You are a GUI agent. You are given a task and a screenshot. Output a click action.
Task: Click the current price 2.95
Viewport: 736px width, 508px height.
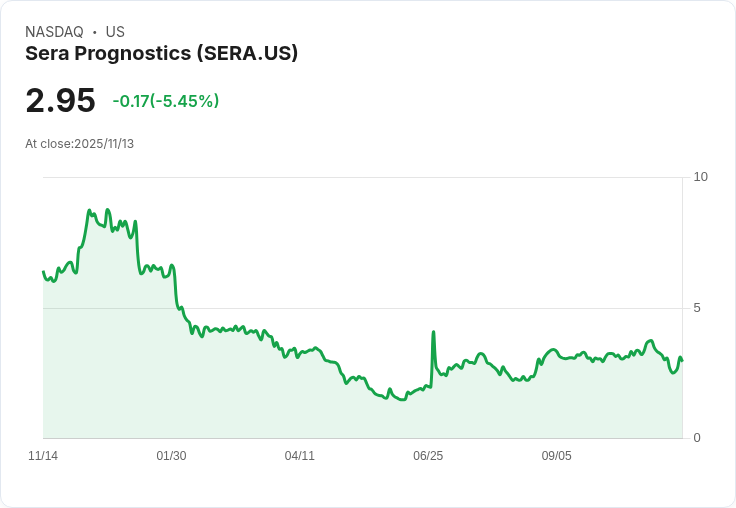(60, 100)
